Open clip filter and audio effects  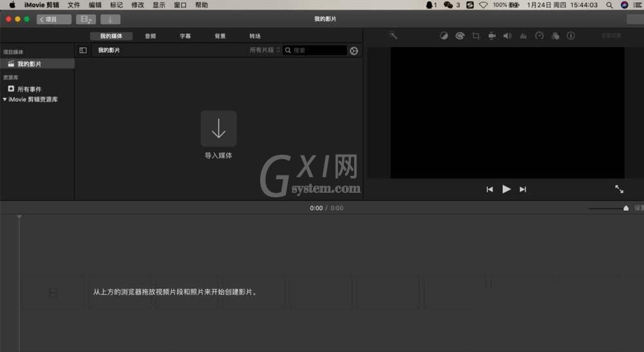pos(555,35)
